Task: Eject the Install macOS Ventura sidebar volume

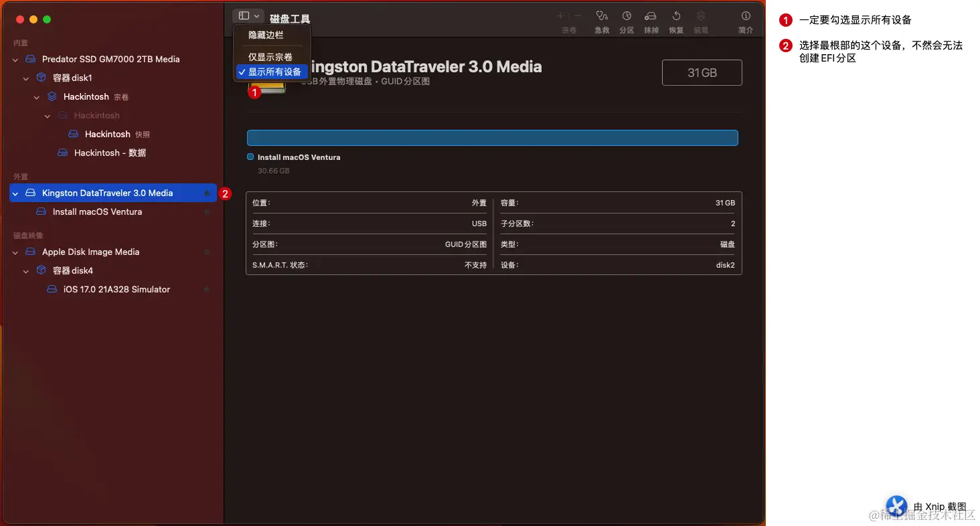Action: pyautogui.click(x=207, y=212)
